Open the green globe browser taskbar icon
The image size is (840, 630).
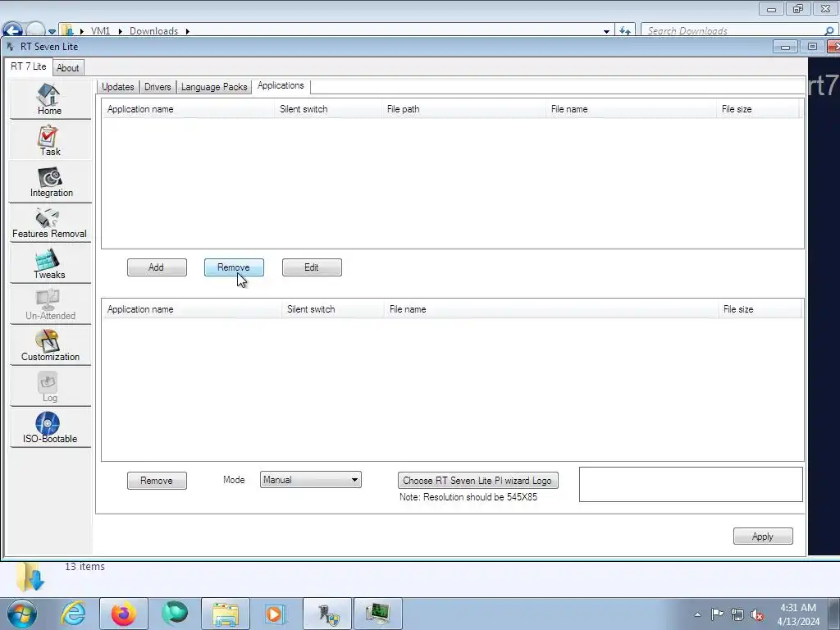pyautogui.click(x=176, y=614)
